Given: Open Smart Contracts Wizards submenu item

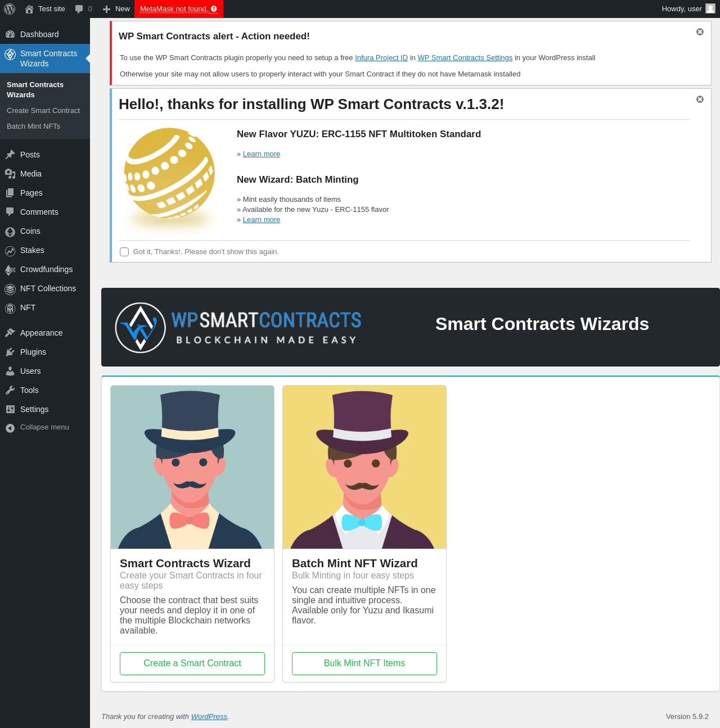Looking at the screenshot, I should coord(35,90).
